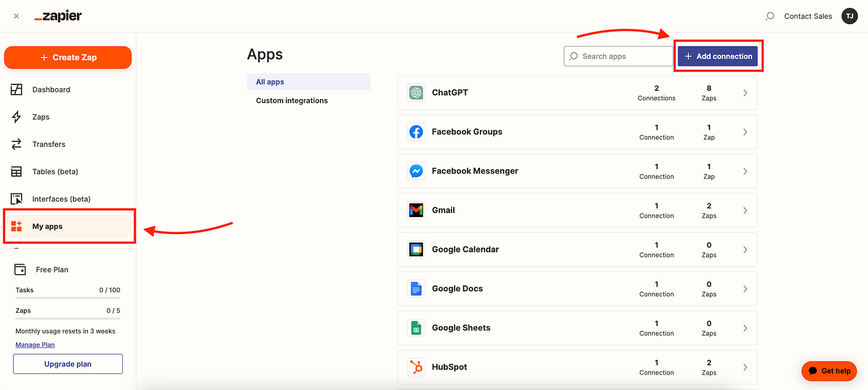Open Interfaces (beta) in the sidebar

(68, 199)
